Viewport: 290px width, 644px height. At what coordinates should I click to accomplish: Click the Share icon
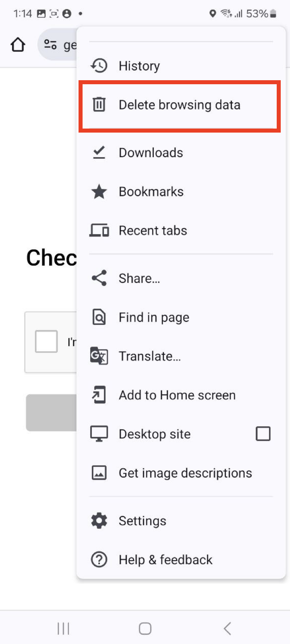(99, 278)
